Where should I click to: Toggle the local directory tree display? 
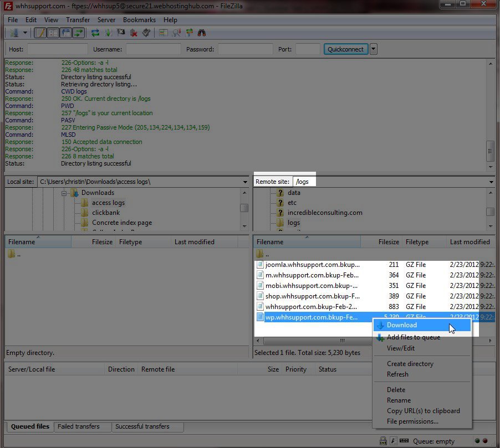tap(53, 33)
